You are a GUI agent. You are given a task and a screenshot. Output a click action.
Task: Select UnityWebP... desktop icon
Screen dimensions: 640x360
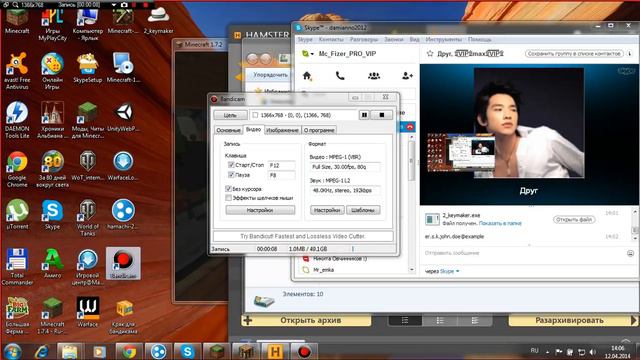tap(123, 117)
